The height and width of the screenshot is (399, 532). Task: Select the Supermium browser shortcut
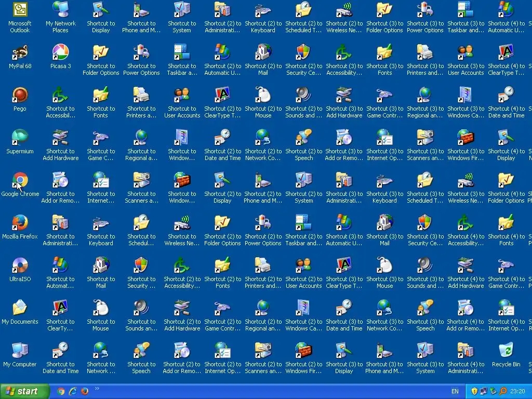pyautogui.click(x=20, y=137)
